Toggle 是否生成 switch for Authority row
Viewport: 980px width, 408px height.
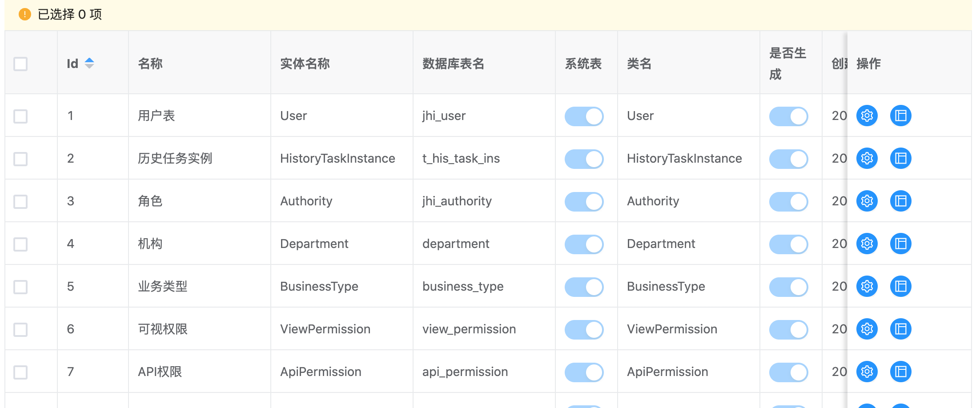tap(788, 201)
